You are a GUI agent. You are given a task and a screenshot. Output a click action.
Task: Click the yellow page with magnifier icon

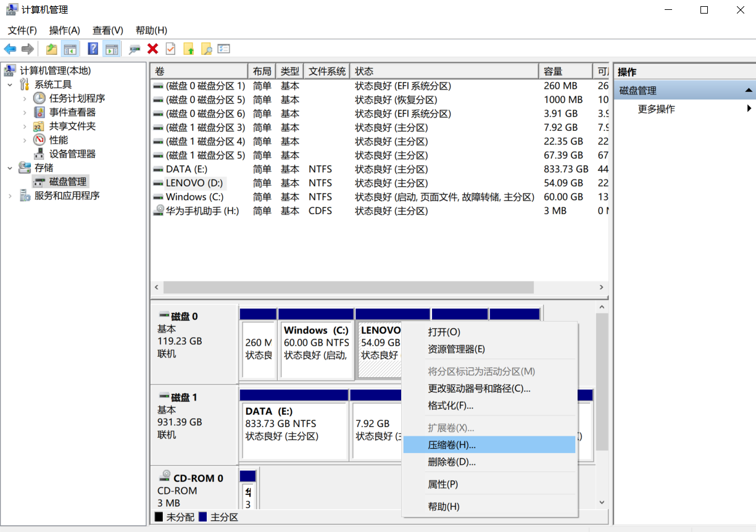click(x=206, y=49)
